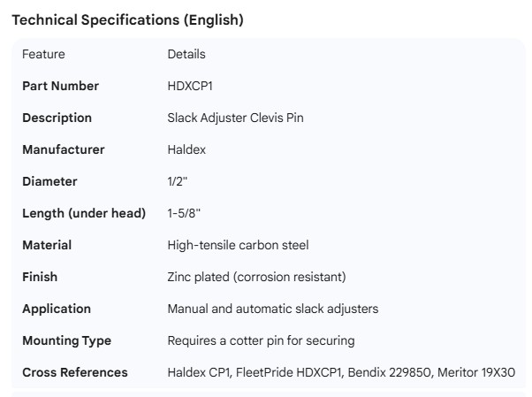
Task: Click the Zinc plated finish value
Action: click(256, 277)
